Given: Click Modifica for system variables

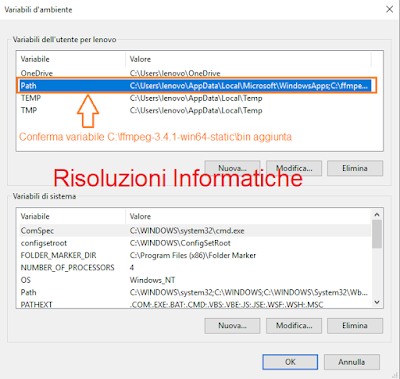Looking at the screenshot, I should [294, 326].
